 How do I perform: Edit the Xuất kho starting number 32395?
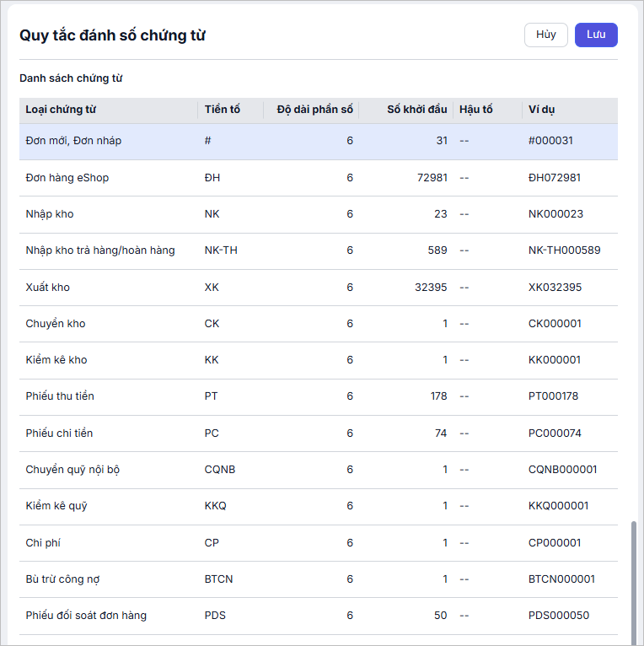431,288
